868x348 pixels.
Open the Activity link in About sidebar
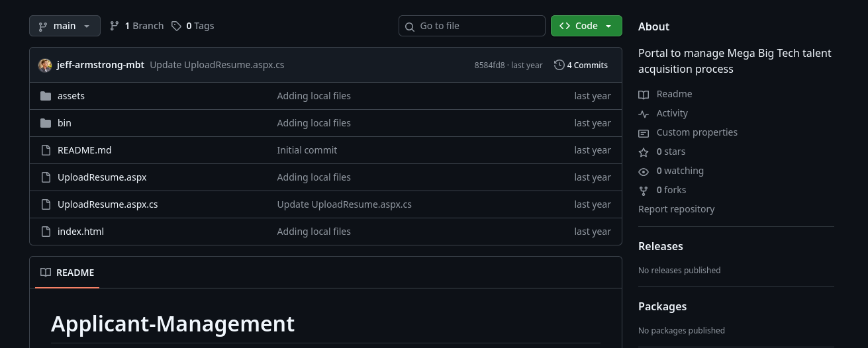pyautogui.click(x=672, y=113)
